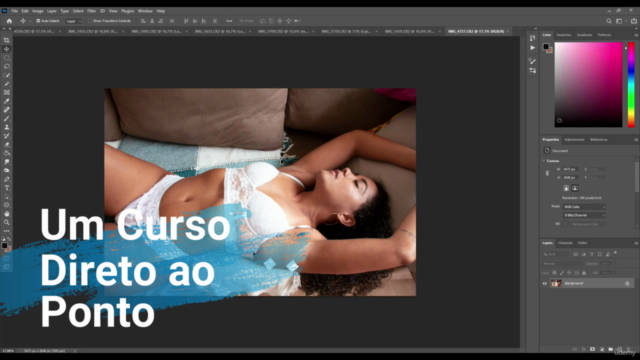Click the Add layer style fx icon
The height and width of the screenshot is (360, 640).
[584, 349]
